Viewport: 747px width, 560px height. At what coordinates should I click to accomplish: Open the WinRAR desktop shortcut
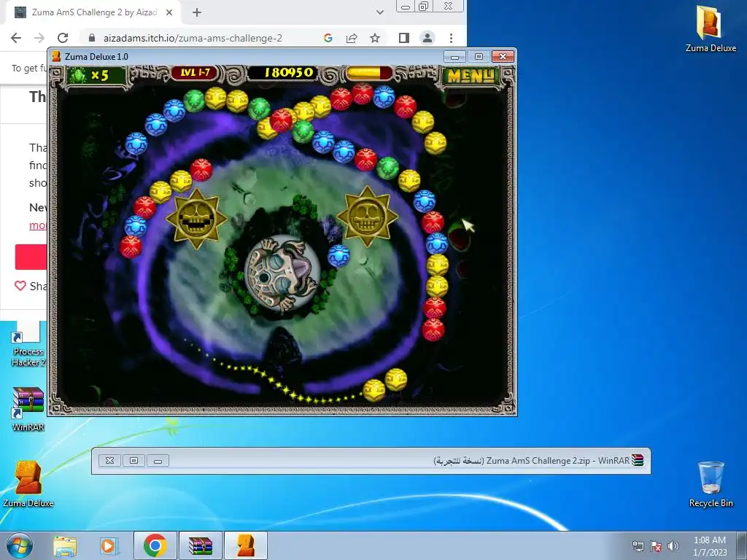[x=28, y=409]
